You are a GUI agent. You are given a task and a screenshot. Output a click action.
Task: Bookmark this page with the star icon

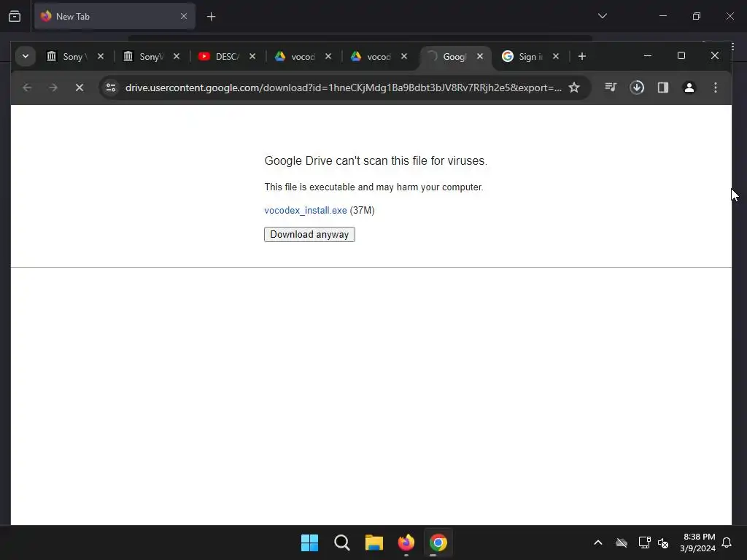pos(574,87)
